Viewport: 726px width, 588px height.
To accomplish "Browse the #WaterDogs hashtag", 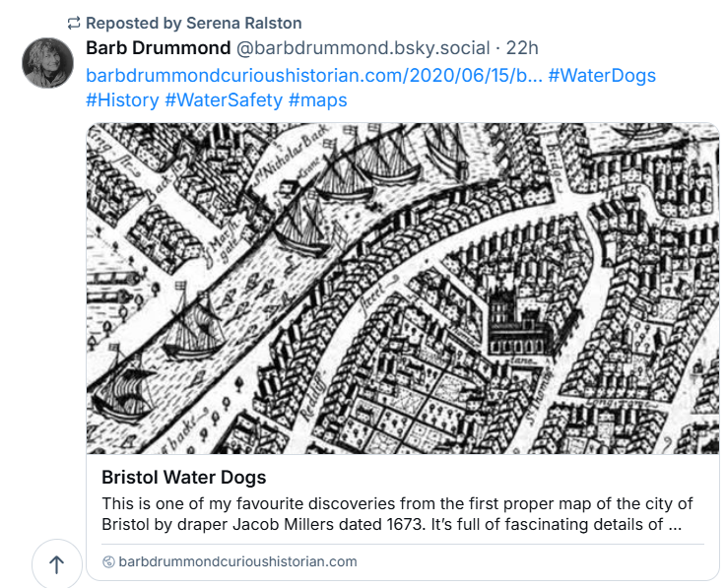I will point(602,76).
